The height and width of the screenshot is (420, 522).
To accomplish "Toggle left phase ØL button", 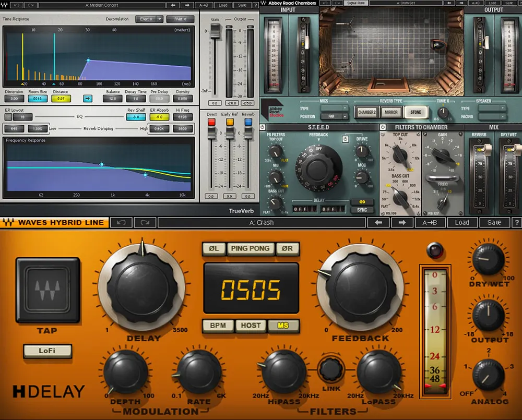I will click(x=213, y=248).
